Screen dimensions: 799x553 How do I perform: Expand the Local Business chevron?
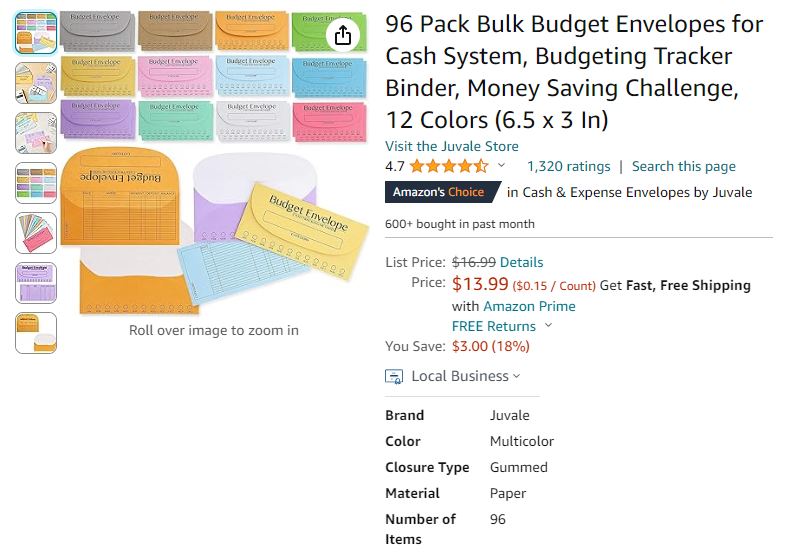tap(517, 376)
